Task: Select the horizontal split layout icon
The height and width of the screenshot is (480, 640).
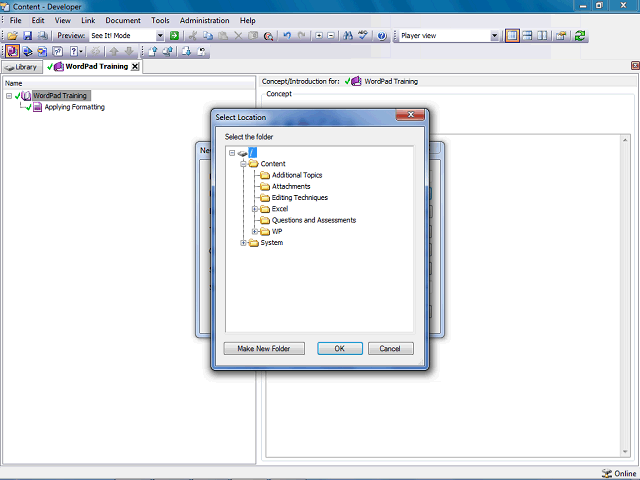Action: (527, 36)
